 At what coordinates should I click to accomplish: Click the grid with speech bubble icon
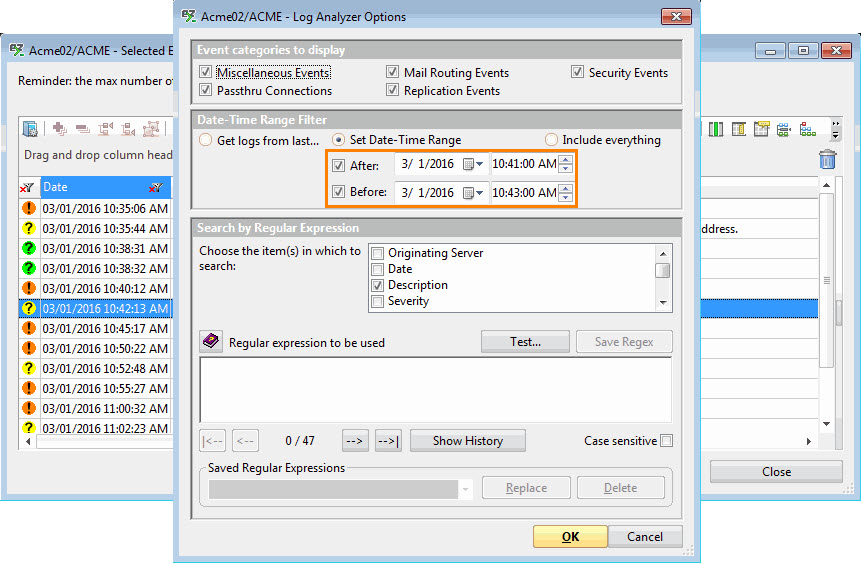[x=762, y=129]
